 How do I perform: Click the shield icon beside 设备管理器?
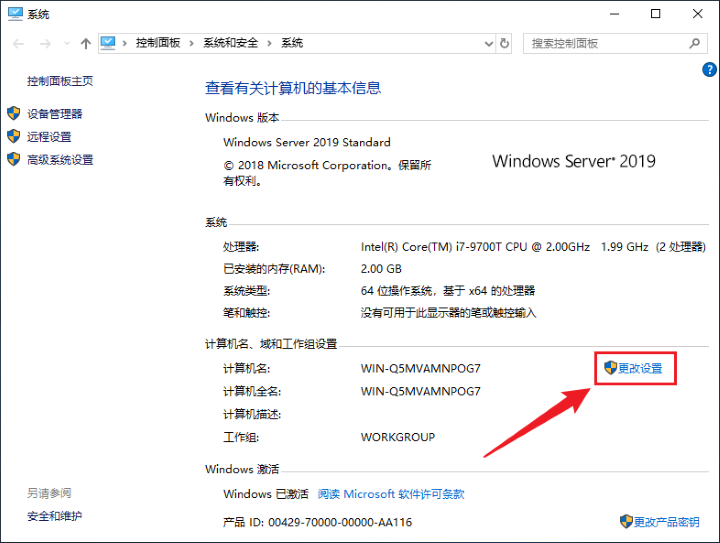[14, 113]
